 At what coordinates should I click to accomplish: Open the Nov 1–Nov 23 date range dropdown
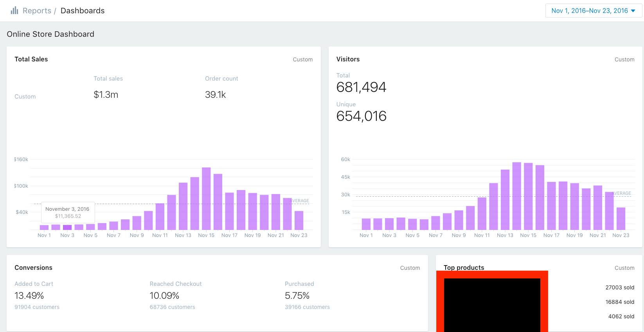coord(589,11)
